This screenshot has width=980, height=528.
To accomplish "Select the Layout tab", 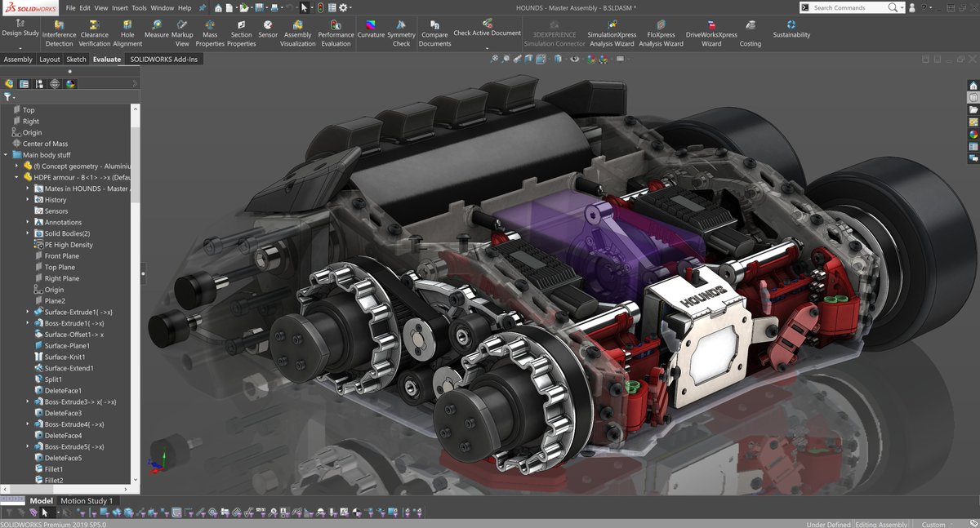I will click(x=50, y=60).
